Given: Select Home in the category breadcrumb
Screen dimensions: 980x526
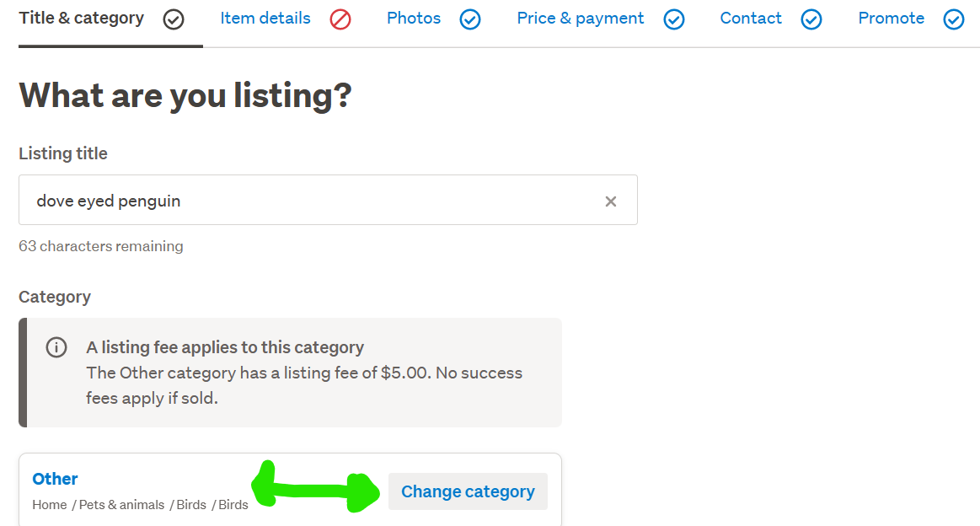Looking at the screenshot, I should (x=50, y=505).
